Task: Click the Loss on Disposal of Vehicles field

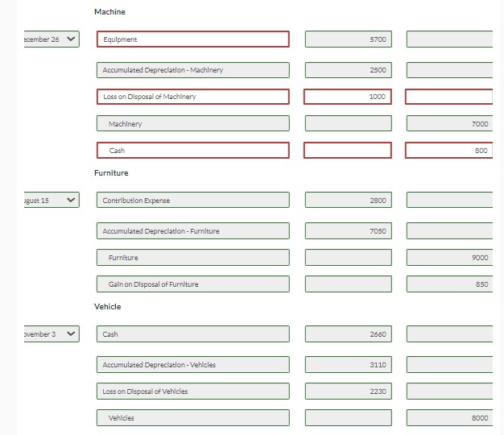Action: point(193,391)
